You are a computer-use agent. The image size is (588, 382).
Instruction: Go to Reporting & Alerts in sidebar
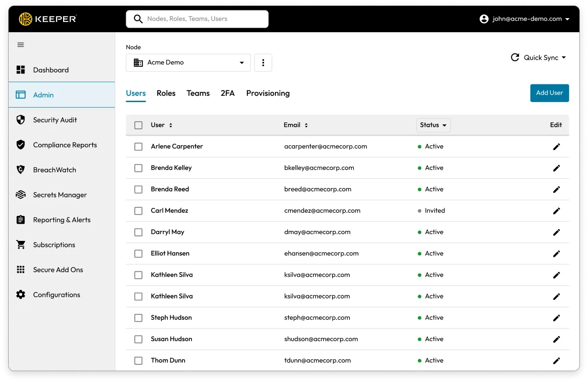62,220
